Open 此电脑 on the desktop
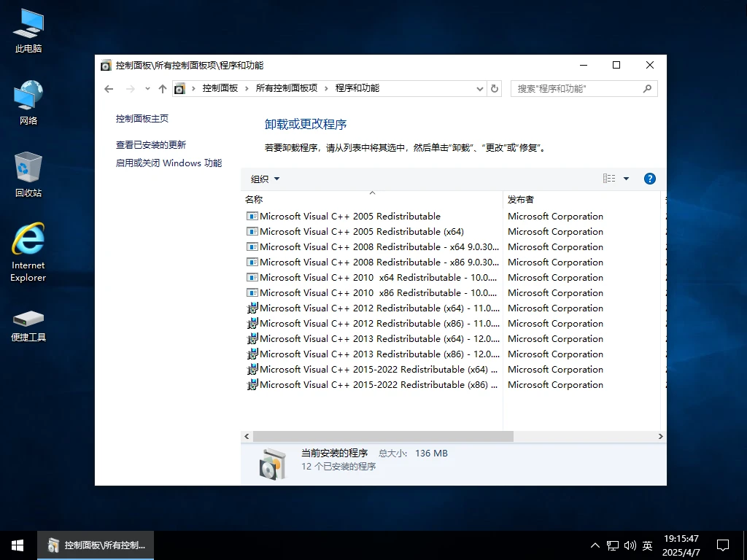747x560 pixels. click(x=27, y=28)
